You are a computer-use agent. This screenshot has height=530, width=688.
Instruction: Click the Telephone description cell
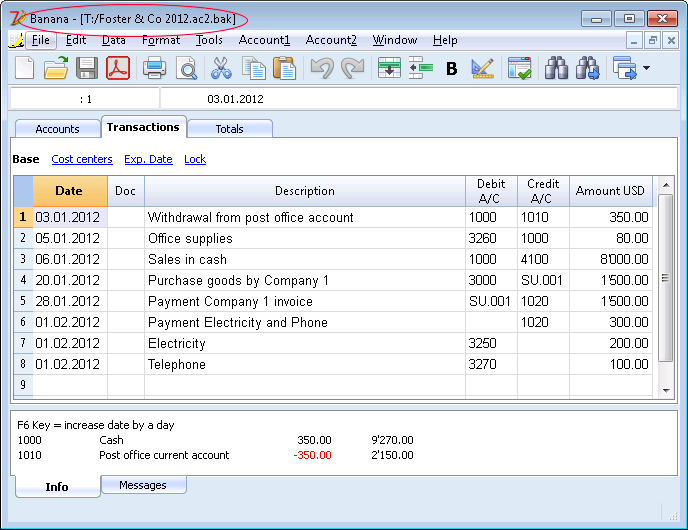pos(305,365)
